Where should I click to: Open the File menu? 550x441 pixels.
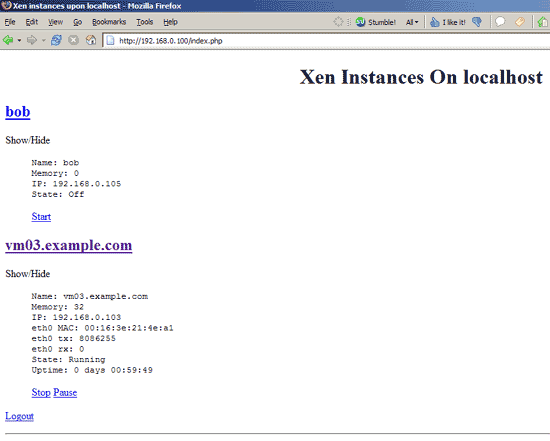point(10,22)
